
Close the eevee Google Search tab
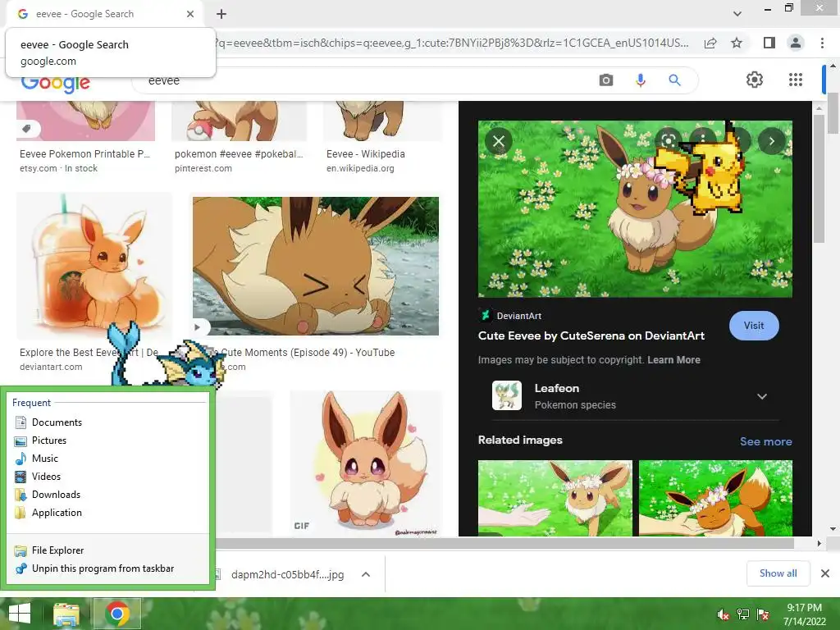190,14
